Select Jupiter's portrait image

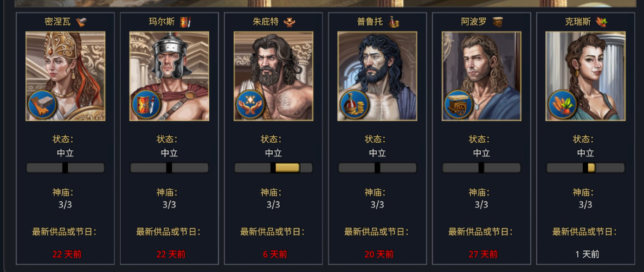click(x=274, y=76)
